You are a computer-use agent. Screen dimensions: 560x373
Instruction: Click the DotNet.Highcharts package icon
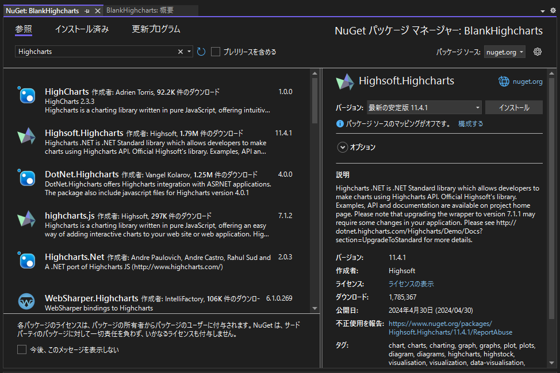(x=27, y=178)
